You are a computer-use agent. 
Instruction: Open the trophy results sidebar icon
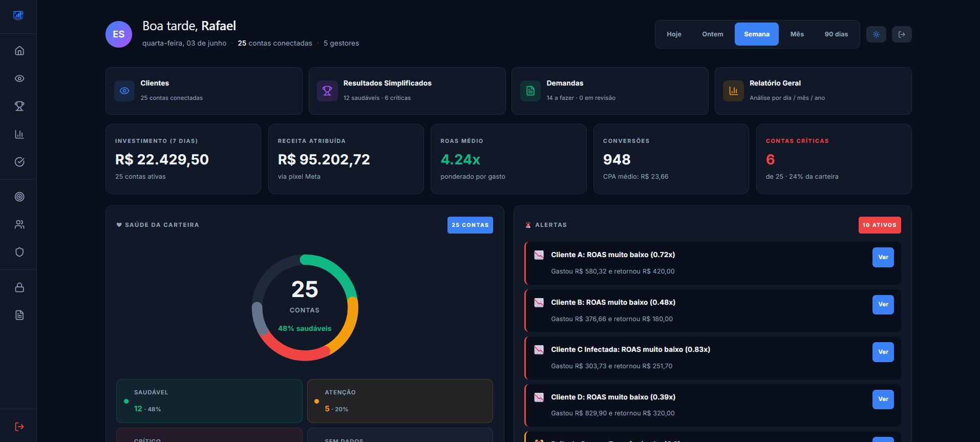click(19, 106)
